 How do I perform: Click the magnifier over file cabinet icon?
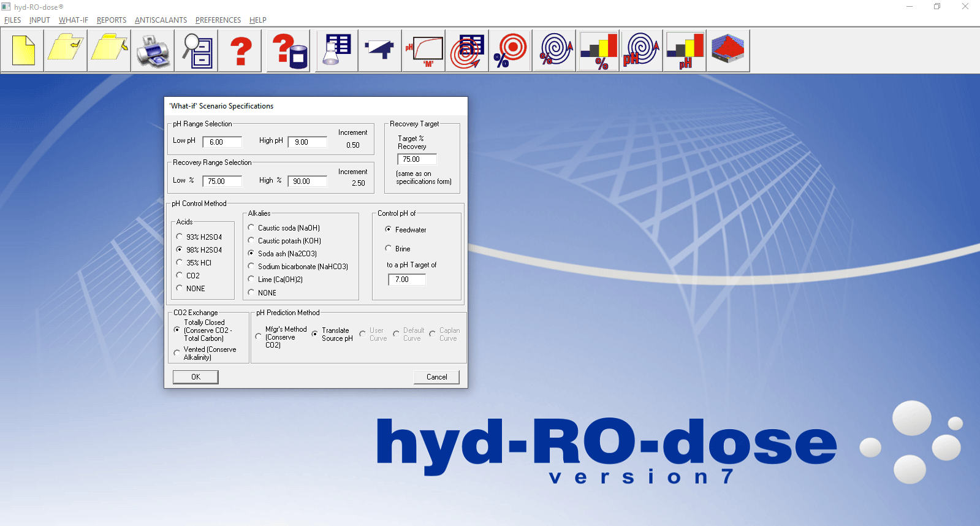pos(196,50)
